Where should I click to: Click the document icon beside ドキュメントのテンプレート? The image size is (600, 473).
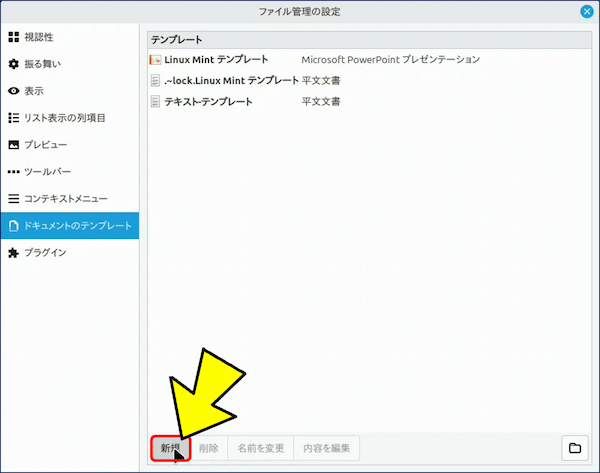pos(14,226)
